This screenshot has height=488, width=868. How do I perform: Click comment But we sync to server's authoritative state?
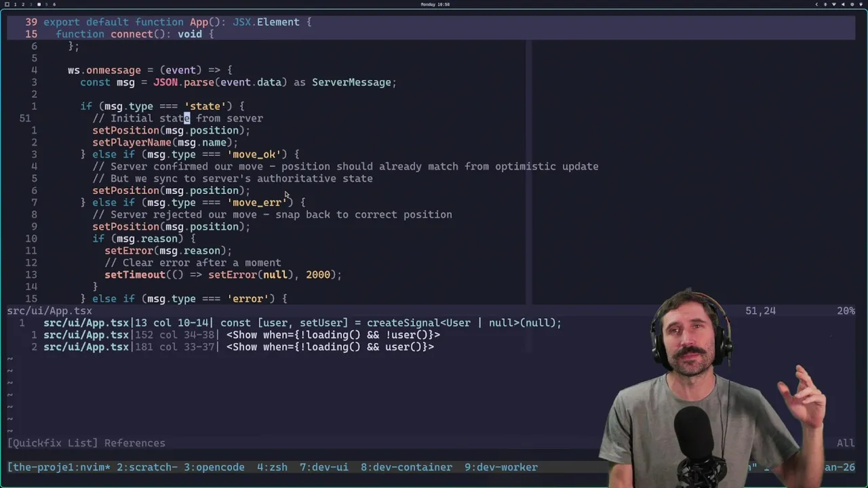tap(233, 179)
